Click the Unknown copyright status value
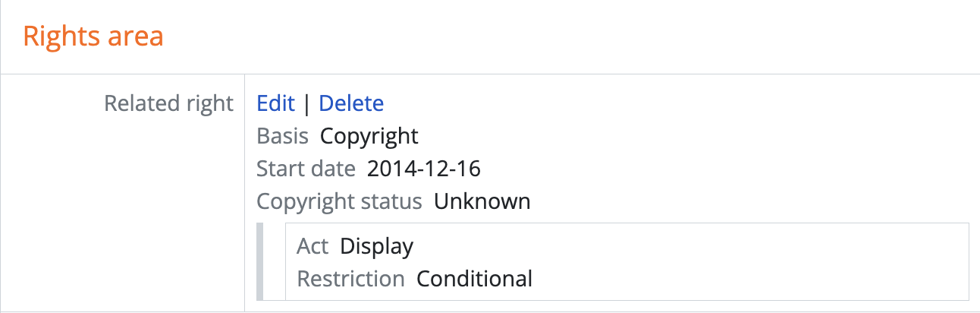Image resolution: width=980 pixels, height=313 pixels. point(482,201)
